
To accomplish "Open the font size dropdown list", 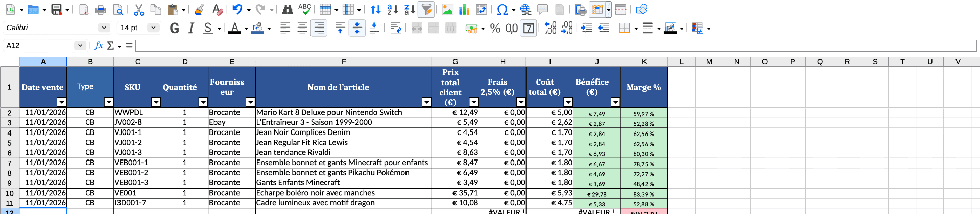I will [153, 28].
